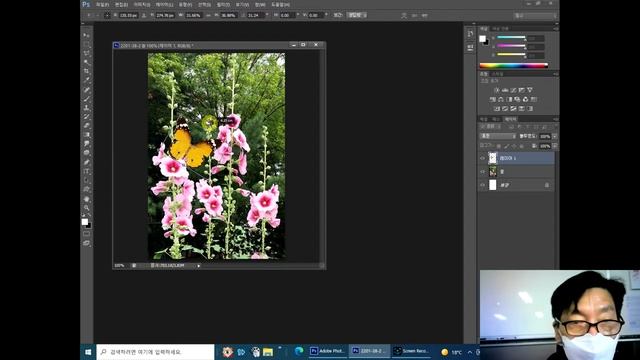Image resolution: width=640 pixels, height=360 pixels.
Task: Toggle Quick Mask mode in toolbox
Action: (87, 234)
